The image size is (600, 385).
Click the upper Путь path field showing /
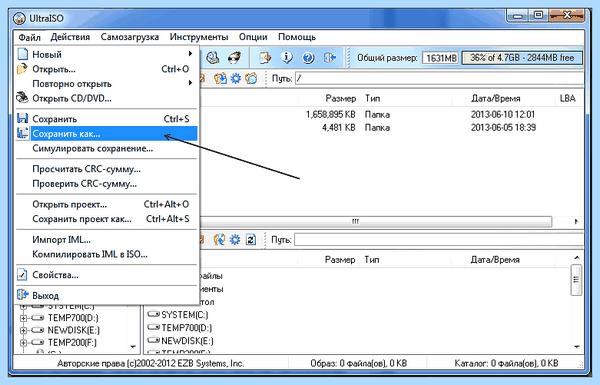click(x=439, y=78)
